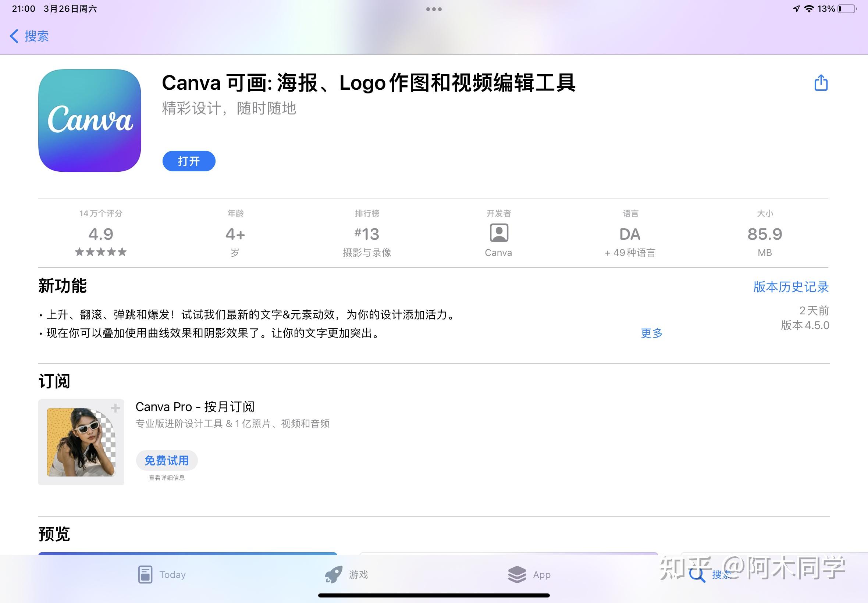
Task: Tap the battery indicator in status bar
Action: (x=848, y=9)
